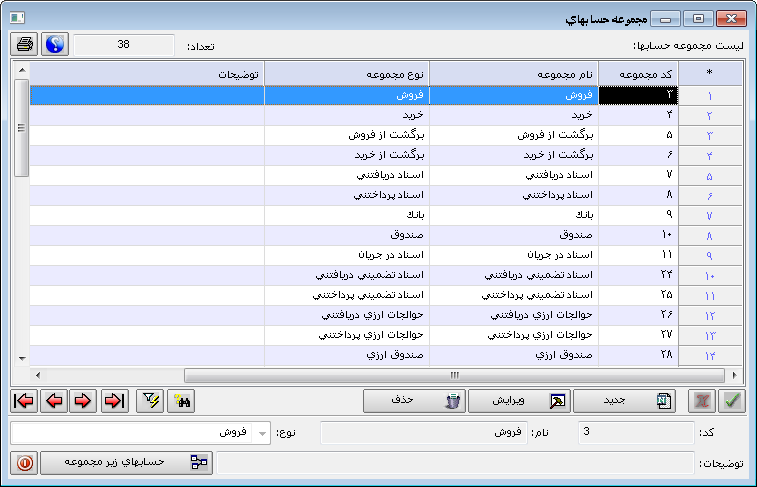Image resolution: width=757 pixels, height=487 pixels.
Task: Click the selected فروش name cell
Action: tap(514, 96)
